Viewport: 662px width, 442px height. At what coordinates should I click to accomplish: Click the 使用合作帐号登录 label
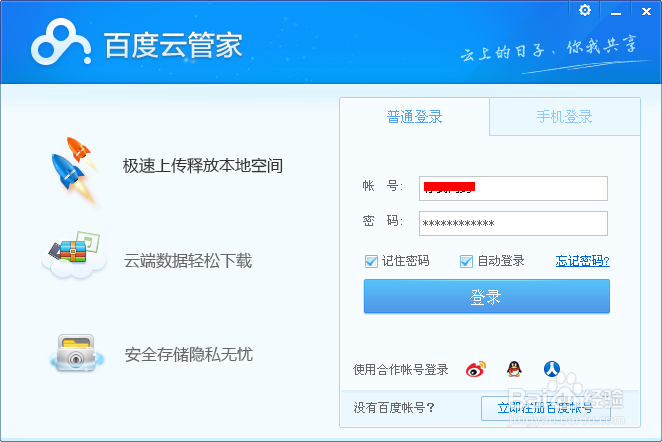401,370
